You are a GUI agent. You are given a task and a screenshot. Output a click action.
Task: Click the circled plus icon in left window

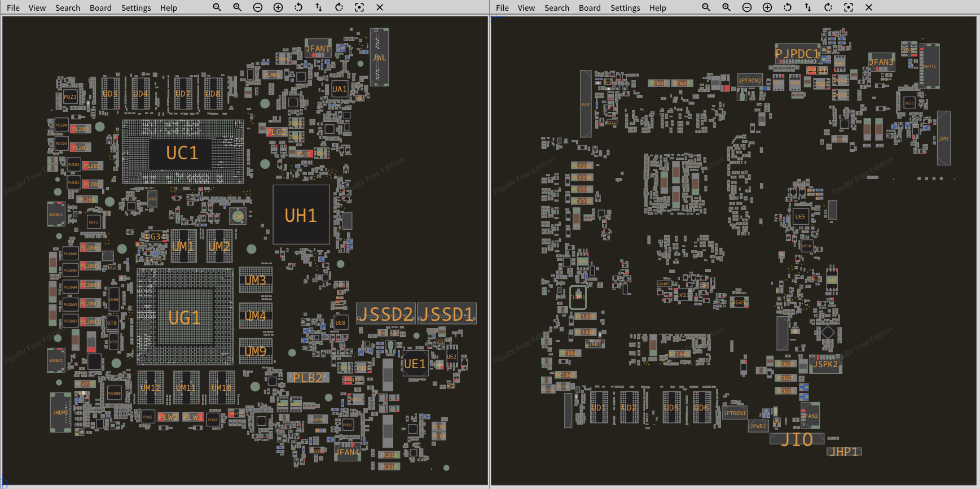278,7
